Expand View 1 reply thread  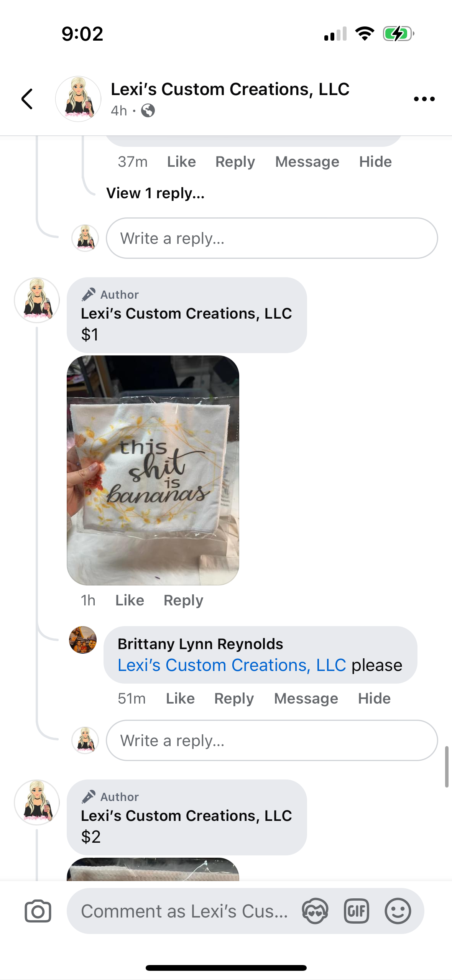click(155, 193)
